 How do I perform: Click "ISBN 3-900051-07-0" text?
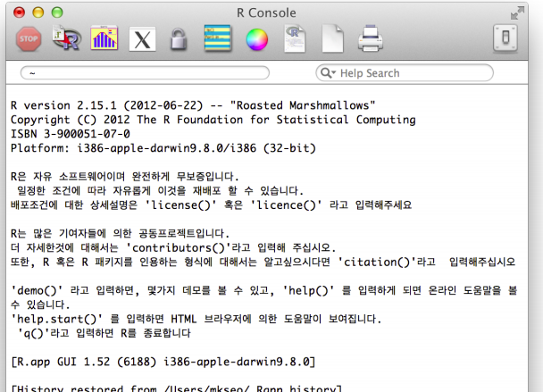click(71, 134)
